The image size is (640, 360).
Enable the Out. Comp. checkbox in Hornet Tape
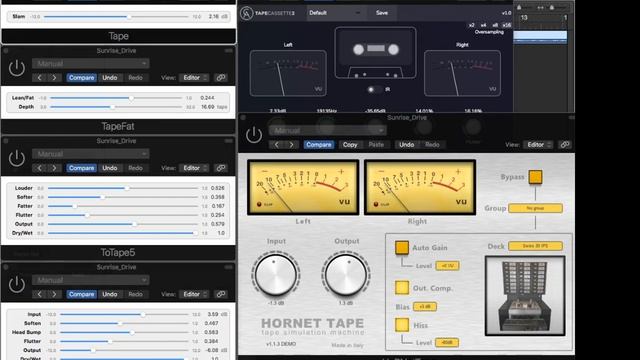[x=402, y=288]
